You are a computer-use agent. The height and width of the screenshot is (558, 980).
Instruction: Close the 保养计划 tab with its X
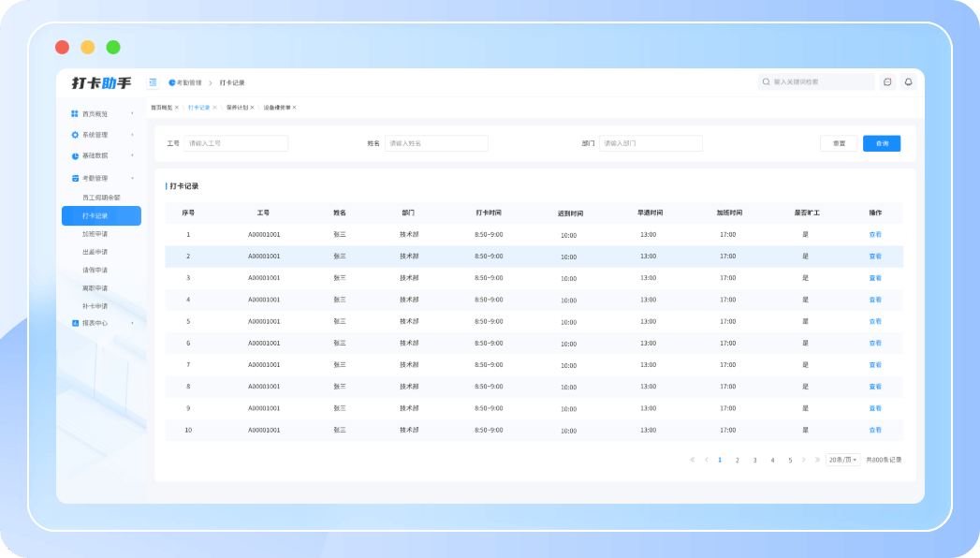click(x=252, y=108)
